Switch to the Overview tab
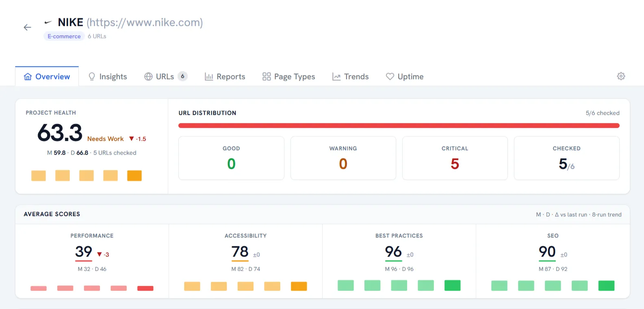 click(x=47, y=76)
